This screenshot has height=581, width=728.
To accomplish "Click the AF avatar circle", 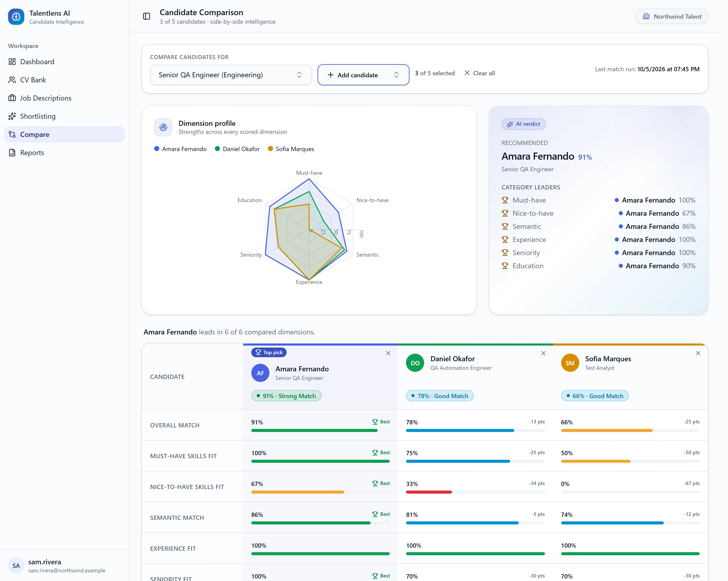I will pyautogui.click(x=260, y=373).
